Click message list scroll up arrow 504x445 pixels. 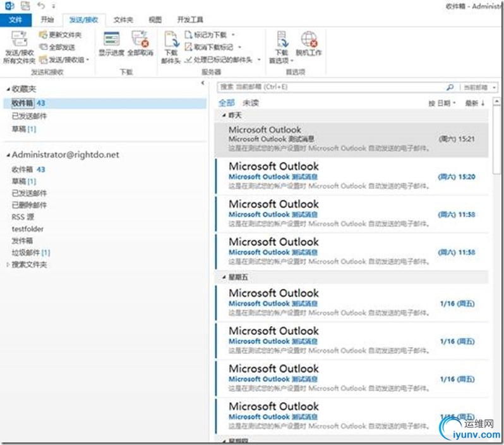496,102
